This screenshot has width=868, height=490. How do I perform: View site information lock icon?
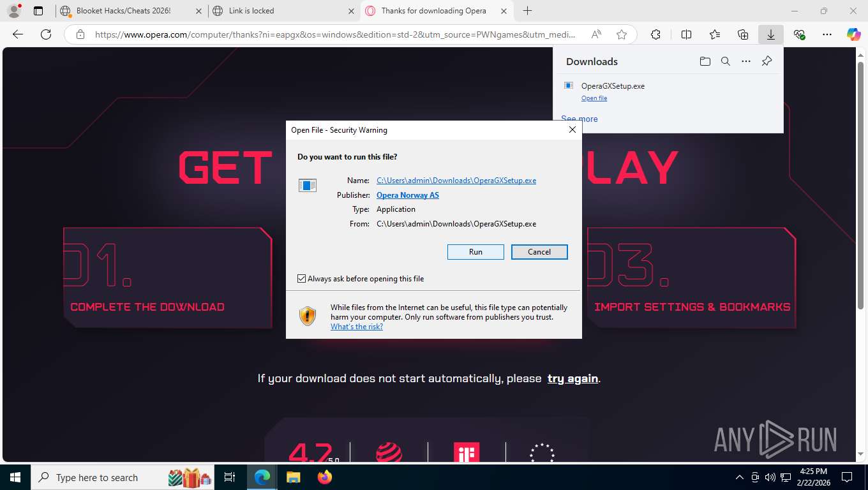pyautogui.click(x=80, y=34)
